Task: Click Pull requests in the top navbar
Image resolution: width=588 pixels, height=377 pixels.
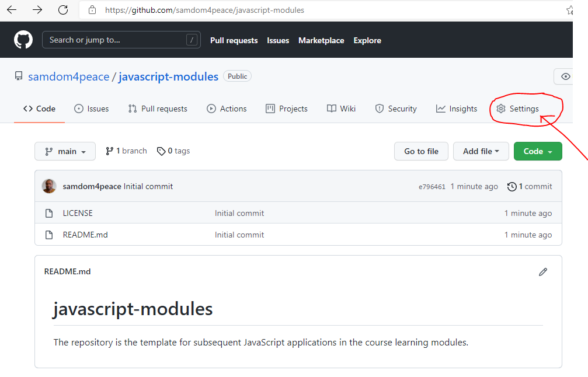Action: point(234,40)
